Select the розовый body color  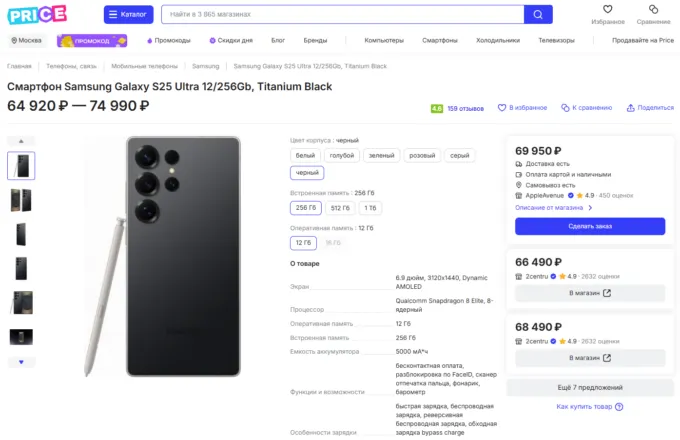click(x=422, y=155)
